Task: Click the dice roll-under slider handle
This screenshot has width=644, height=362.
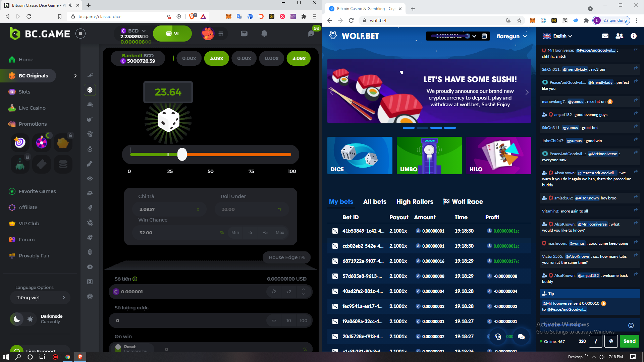Action: click(182, 154)
